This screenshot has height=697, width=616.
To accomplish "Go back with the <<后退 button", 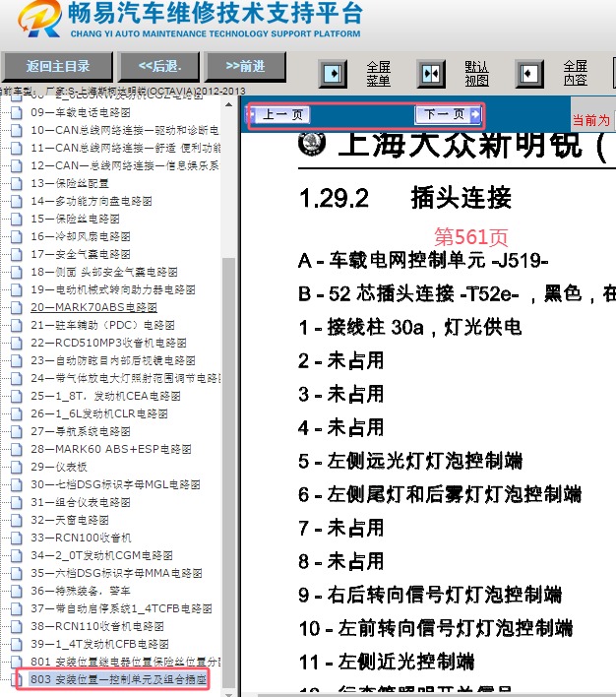I will 159,66.
